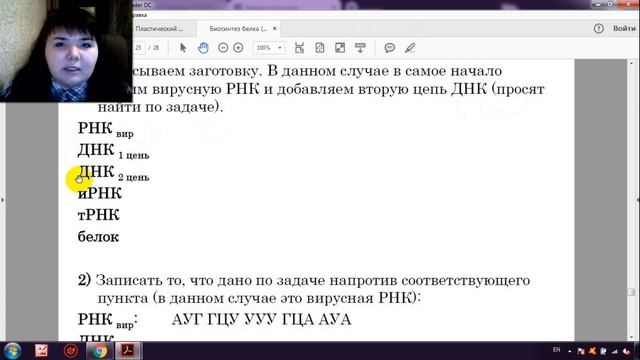Enter full screen view mode icon
Viewport: 640px width, 360px height.
pyautogui.click(x=340, y=48)
